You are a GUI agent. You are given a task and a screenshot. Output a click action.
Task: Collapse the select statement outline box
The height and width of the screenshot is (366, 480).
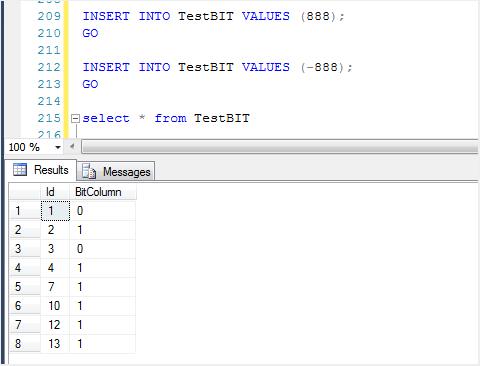click(76, 118)
